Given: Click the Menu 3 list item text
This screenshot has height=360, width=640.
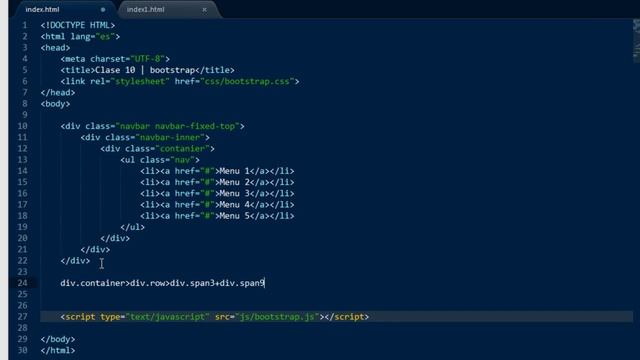Looking at the screenshot, I should (x=234, y=193).
